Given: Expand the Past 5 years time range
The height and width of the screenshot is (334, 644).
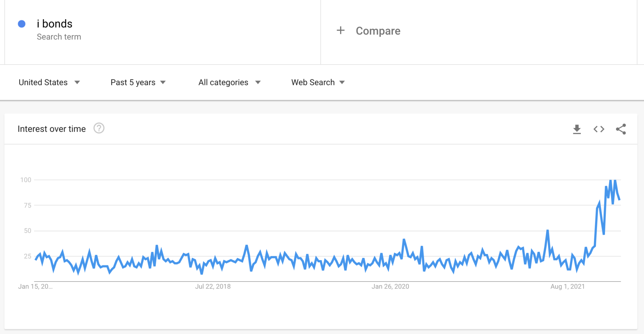Looking at the screenshot, I should tap(138, 82).
